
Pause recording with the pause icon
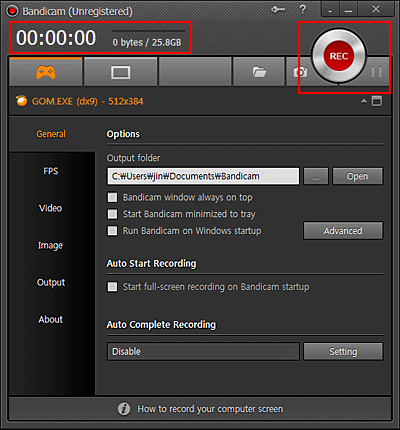click(377, 72)
